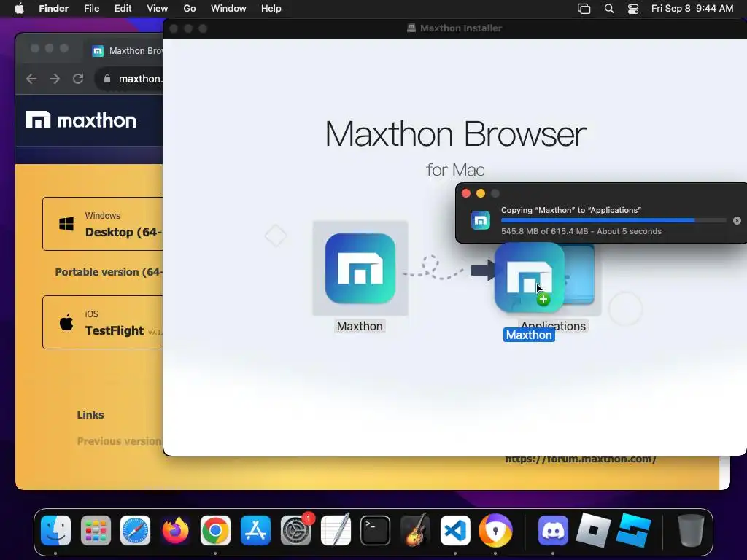Open Spotlight search in the menu bar
Screen dimensions: 747x560
609,9
